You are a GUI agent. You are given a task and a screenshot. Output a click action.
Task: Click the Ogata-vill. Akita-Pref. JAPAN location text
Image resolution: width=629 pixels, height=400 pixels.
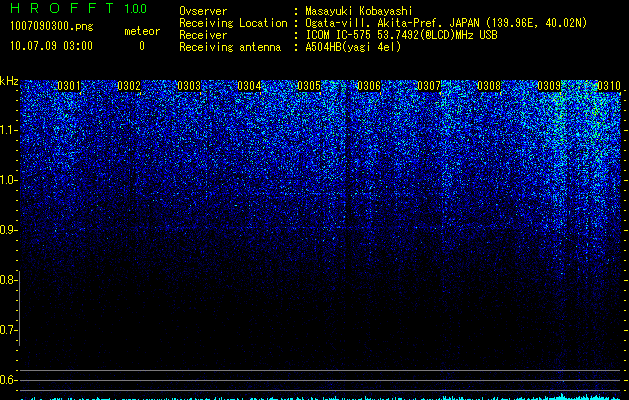click(x=446, y=23)
